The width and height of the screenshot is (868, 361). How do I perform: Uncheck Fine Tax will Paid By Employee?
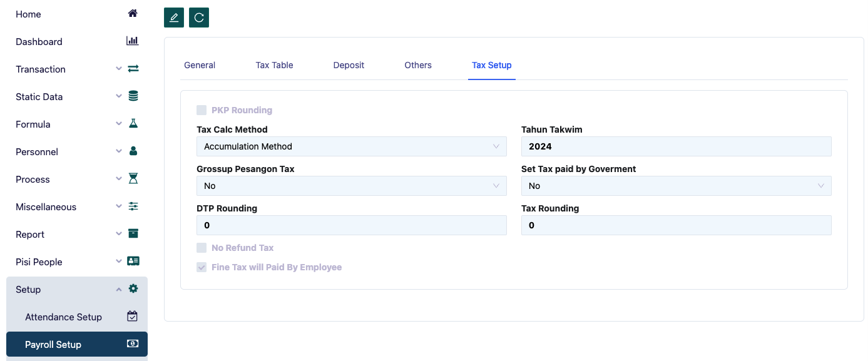pyautogui.click(x=202, y=267)
